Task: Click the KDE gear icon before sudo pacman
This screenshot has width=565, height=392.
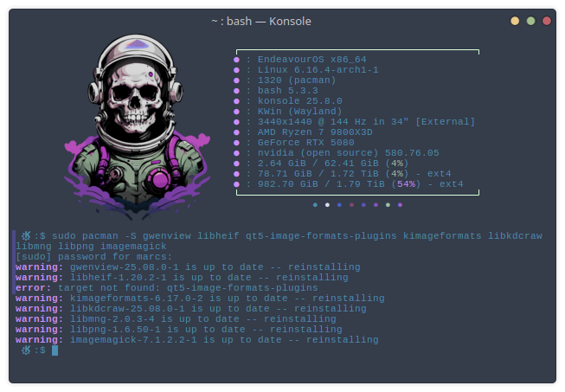Action: 26,236
